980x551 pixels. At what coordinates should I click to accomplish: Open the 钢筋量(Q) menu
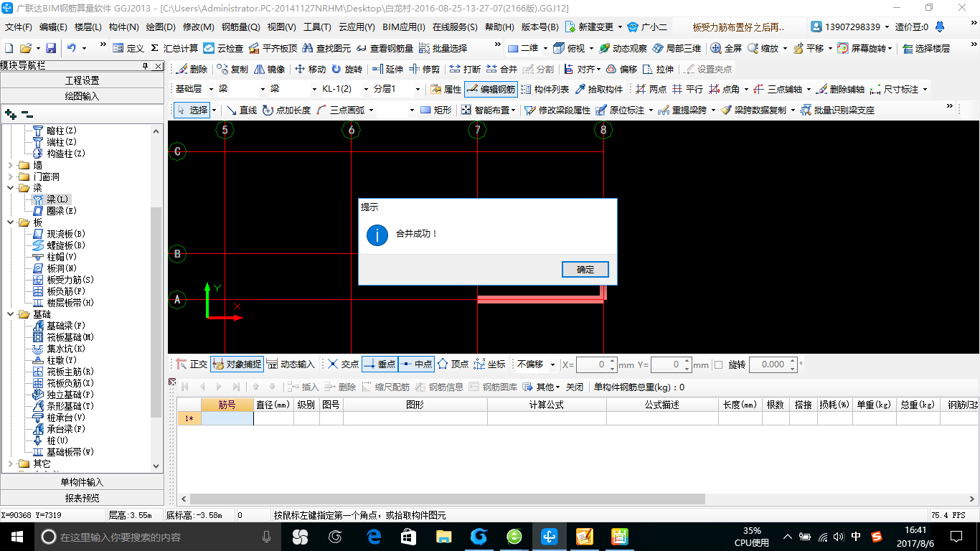click(240, 27)
